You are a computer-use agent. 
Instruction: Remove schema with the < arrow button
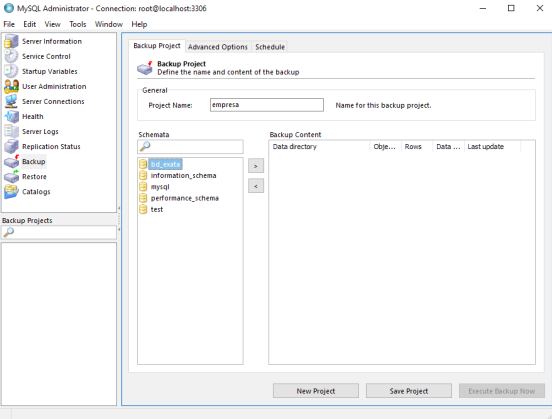click(256, 186)
